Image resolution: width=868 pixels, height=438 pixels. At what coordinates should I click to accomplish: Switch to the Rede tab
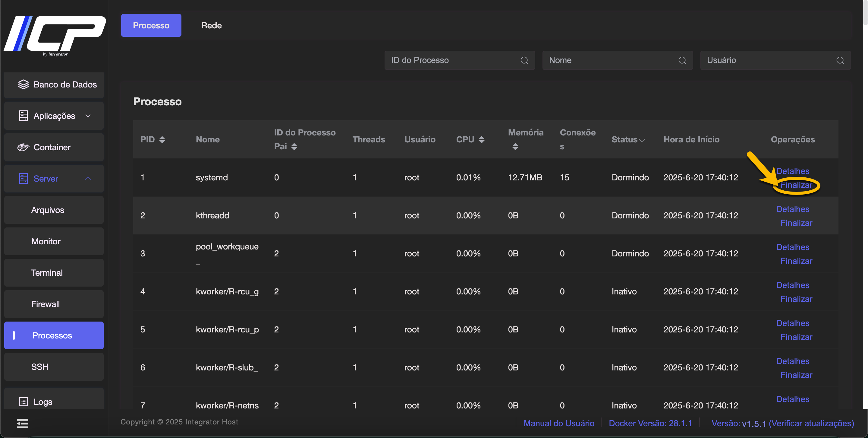211,25
